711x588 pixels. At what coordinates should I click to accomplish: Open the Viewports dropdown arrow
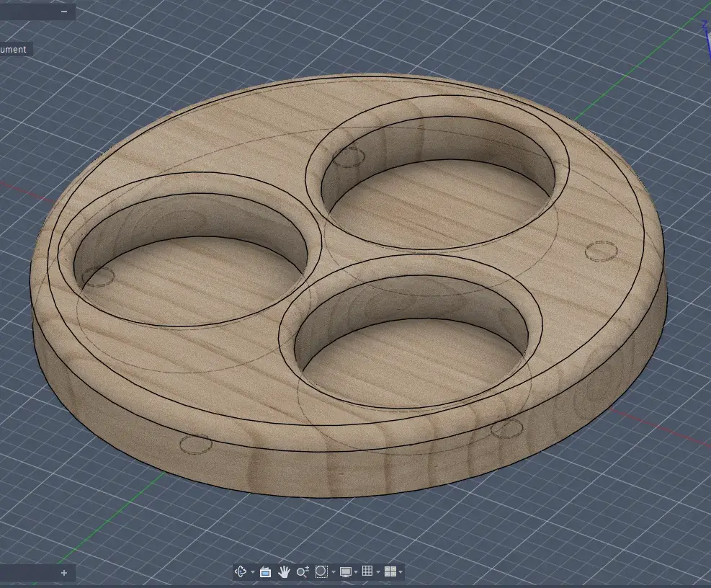click(401, 572)
